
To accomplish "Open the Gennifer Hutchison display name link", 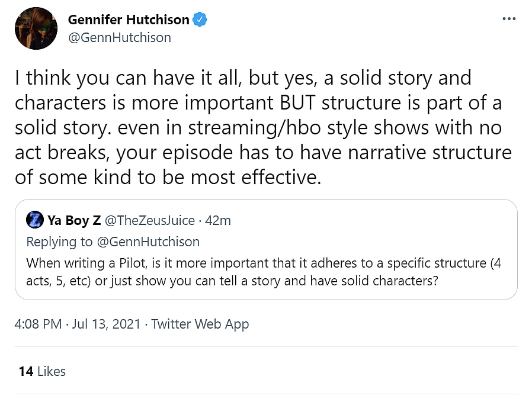I will point(129,20).
